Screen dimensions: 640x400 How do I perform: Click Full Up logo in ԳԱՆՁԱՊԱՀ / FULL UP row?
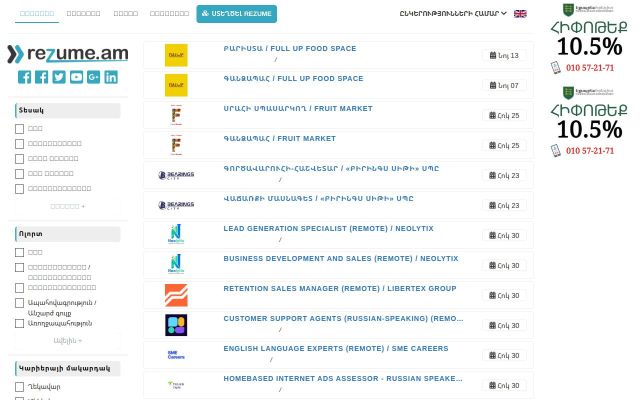click(176, 85)
